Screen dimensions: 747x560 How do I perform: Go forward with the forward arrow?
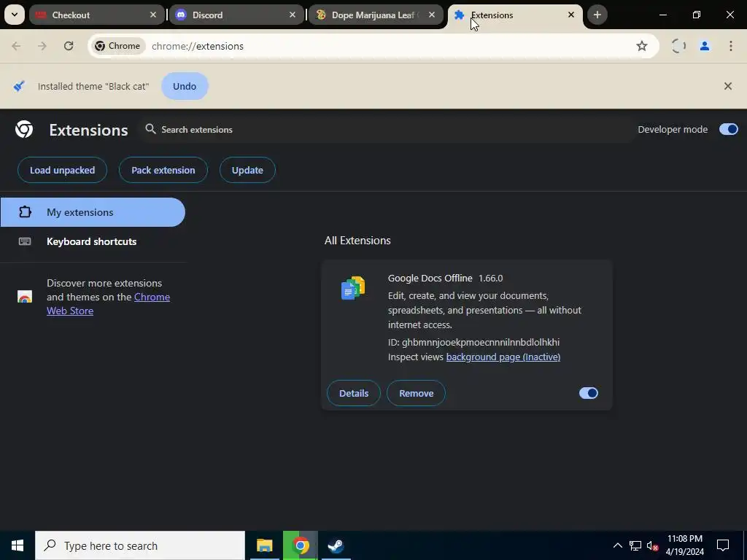tap(42, 46)
